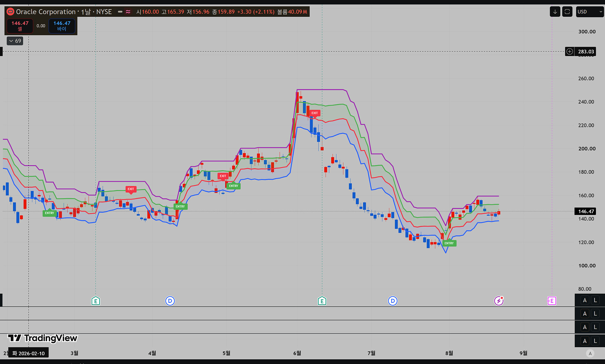The image size is (605, 364).
Task: Toggle log scale L on the main price pane
Action: [x=595, y=300]
